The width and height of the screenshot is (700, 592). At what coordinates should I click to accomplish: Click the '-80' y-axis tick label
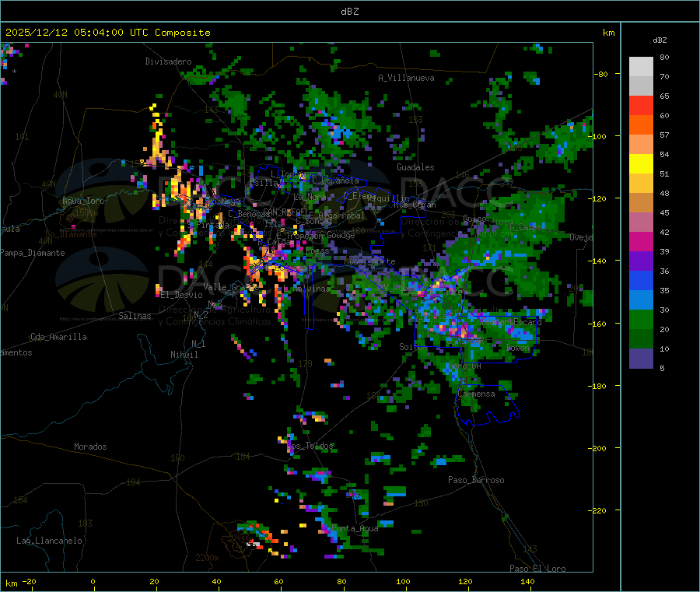[601, 74]
